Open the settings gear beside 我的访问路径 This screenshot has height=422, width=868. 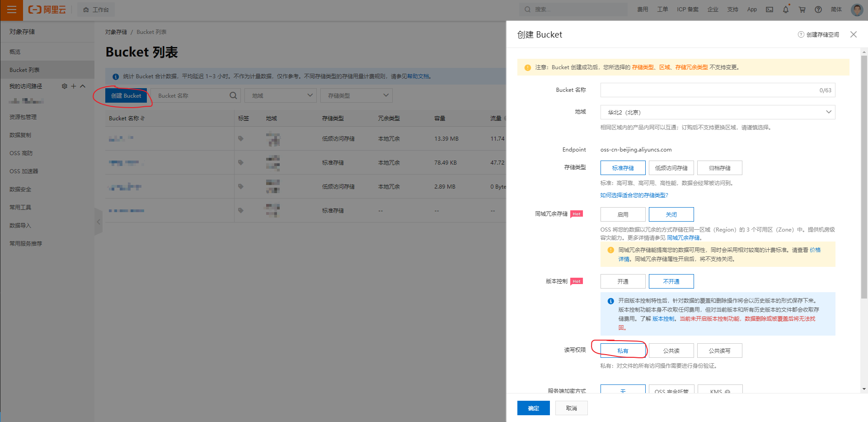[64, 86]
